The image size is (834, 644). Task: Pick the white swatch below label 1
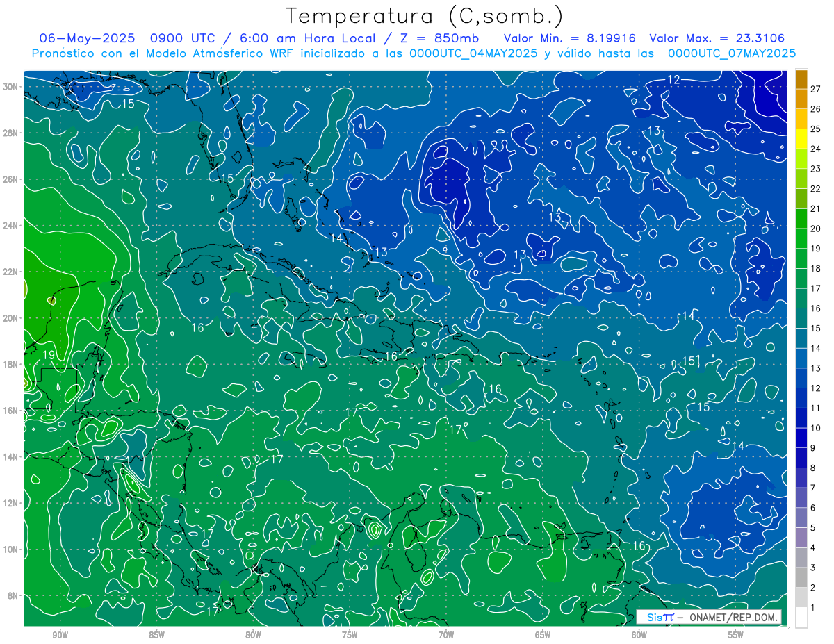pyautogui.click(x=801, y=618)
